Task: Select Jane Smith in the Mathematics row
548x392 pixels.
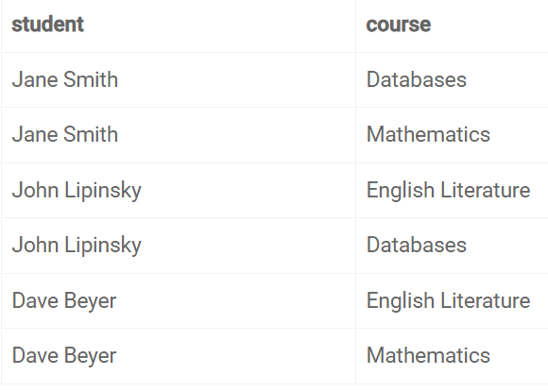Action: (x=65, y=134)
